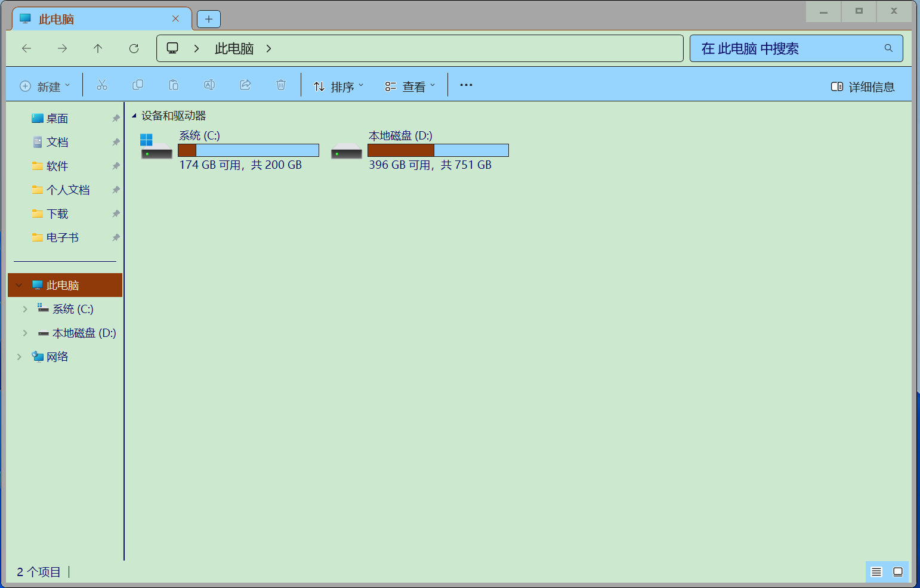Screen dimensions: 920x588
Task: Open the 新建 new item button
Action: click(45, 87)
